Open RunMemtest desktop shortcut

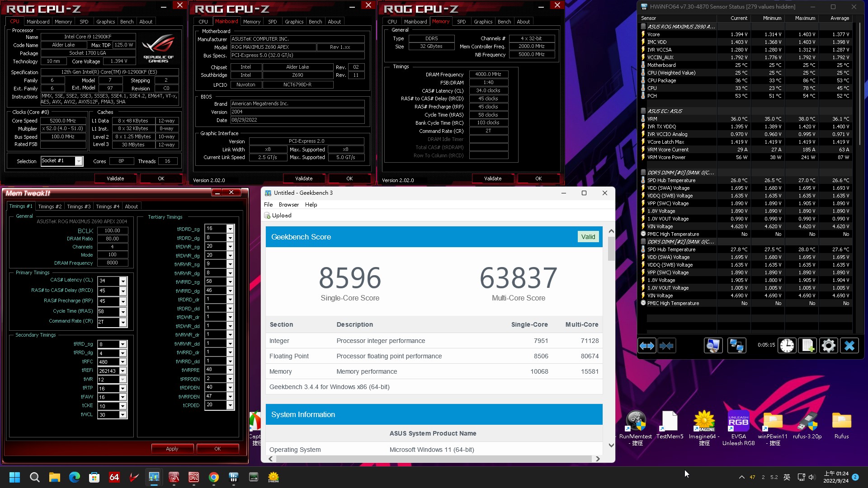pos(636,428)
